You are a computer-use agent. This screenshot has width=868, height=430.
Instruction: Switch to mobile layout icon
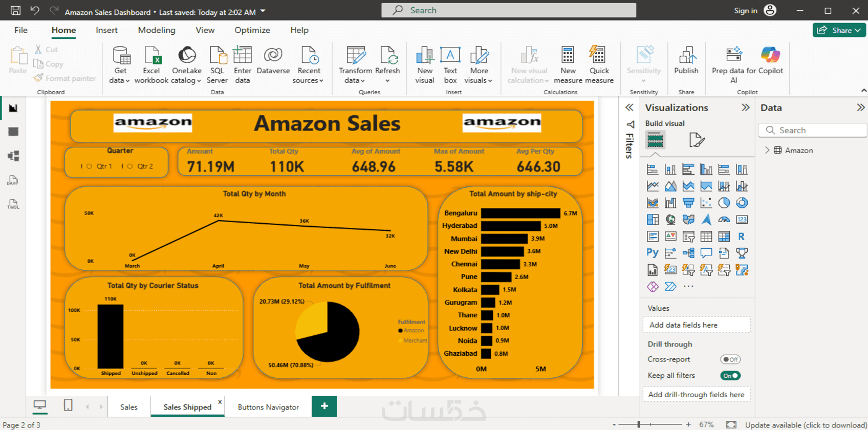point(68,406)
